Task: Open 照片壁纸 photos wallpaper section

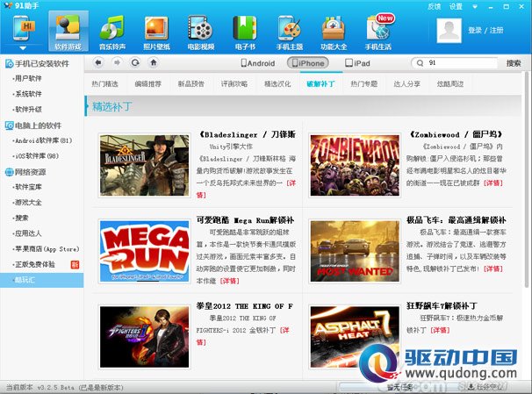Action: 156,32
